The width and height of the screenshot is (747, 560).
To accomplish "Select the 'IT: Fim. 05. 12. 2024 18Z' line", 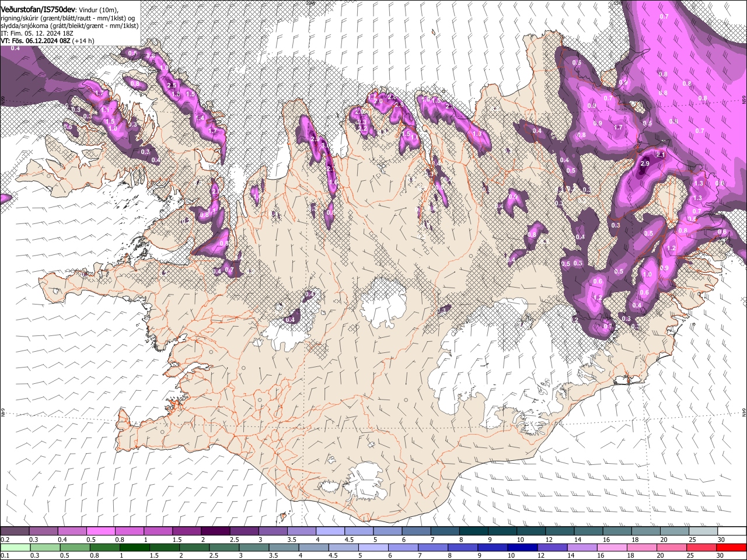I will pos(37,34).
